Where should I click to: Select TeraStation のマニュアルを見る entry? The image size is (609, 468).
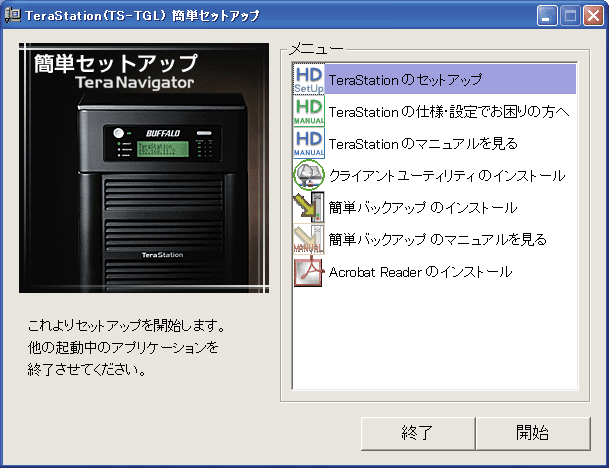[434, 143]
